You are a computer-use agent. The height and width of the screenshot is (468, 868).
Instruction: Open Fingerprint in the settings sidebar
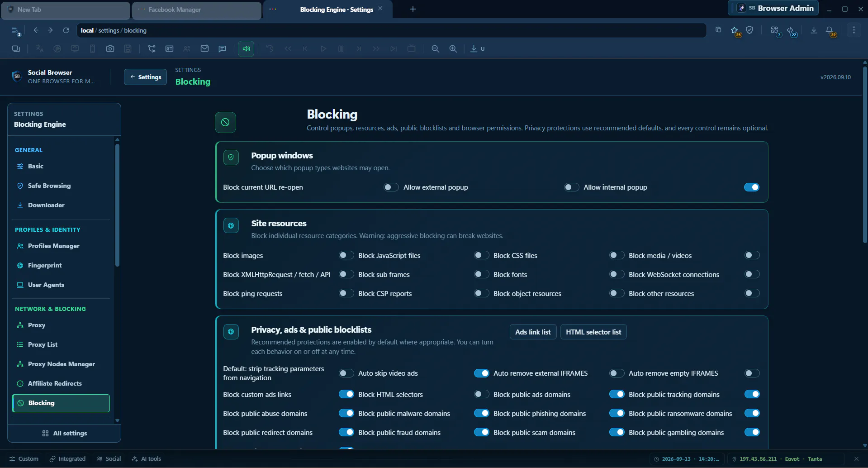[x=61, y=265]
